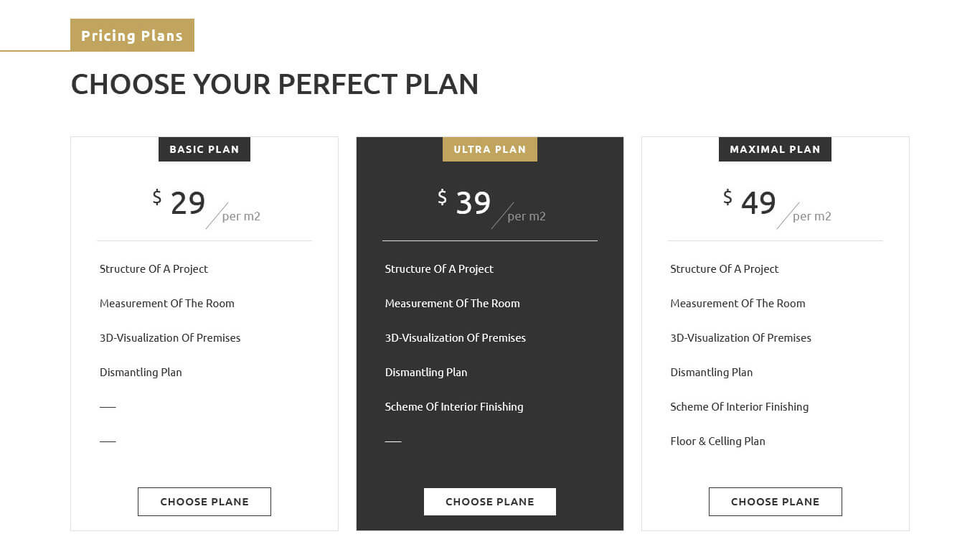980x552 pixels.
Task: Click Floor & Celling Plan in Maximal Plan
Action: 717,441
